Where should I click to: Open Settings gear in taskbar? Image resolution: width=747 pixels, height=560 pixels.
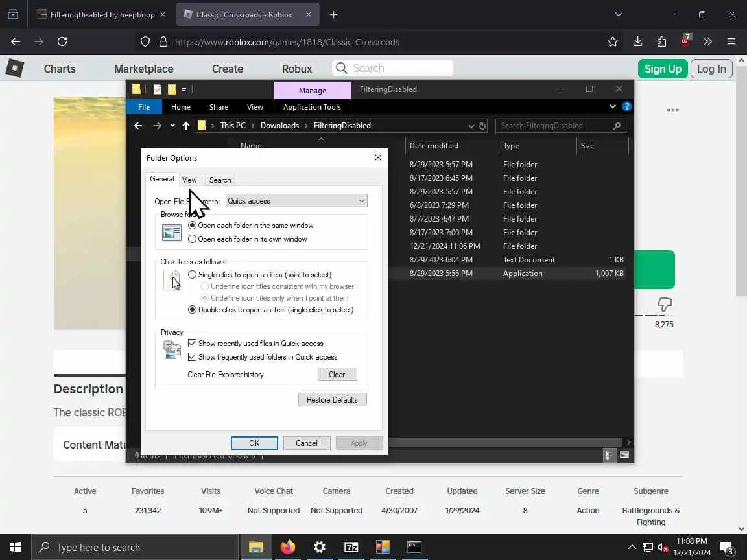tap(319, 547)
